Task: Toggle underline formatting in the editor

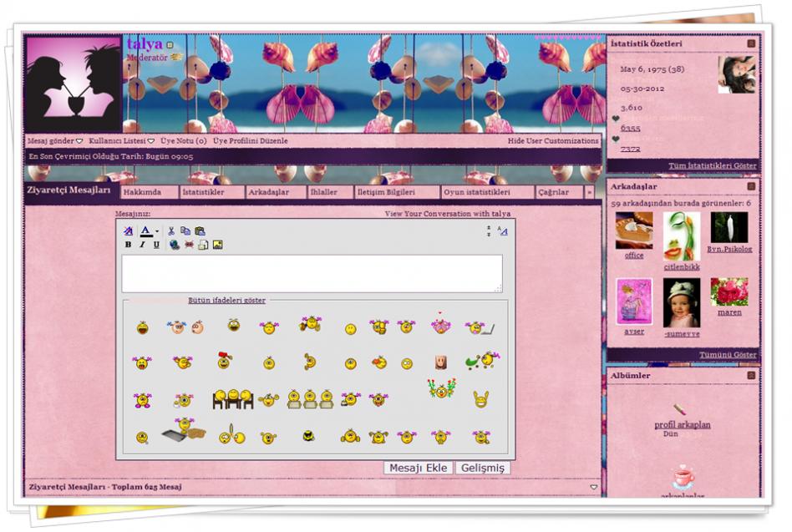Action: pos(156,245)
